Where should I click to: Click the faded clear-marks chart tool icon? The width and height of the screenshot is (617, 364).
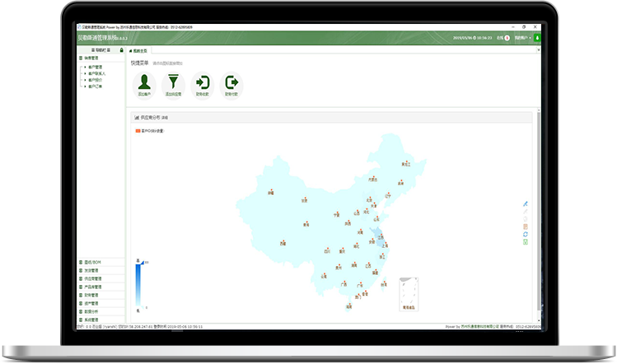click(526, 219)
